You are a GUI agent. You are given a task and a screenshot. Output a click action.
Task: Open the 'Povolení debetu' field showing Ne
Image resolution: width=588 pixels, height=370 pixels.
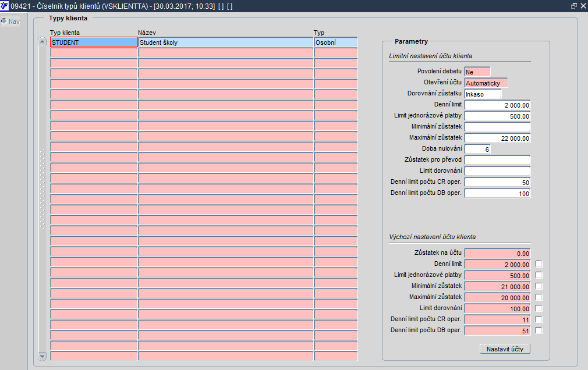[x=477, y=72]
